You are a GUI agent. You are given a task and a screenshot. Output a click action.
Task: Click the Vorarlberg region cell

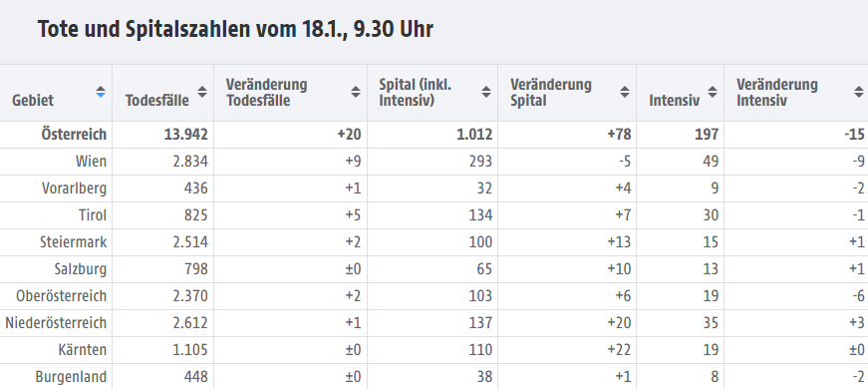[74, 189]
